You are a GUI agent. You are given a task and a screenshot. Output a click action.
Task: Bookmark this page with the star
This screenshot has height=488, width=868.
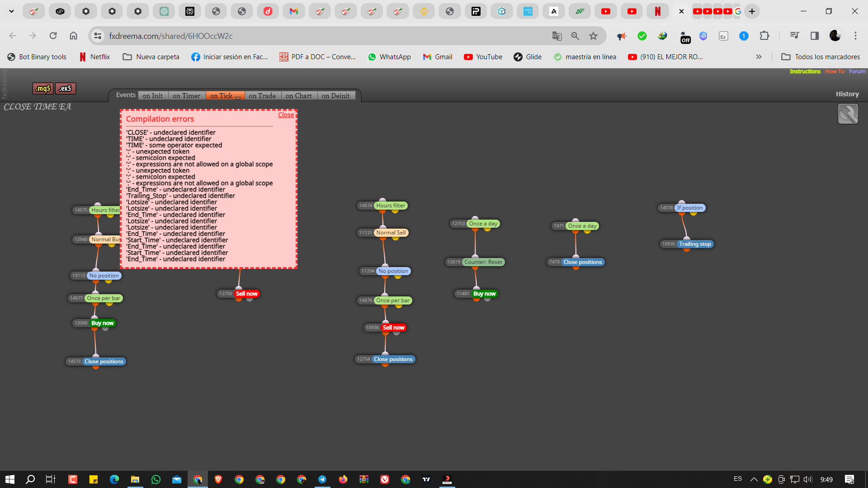point(593,36)
